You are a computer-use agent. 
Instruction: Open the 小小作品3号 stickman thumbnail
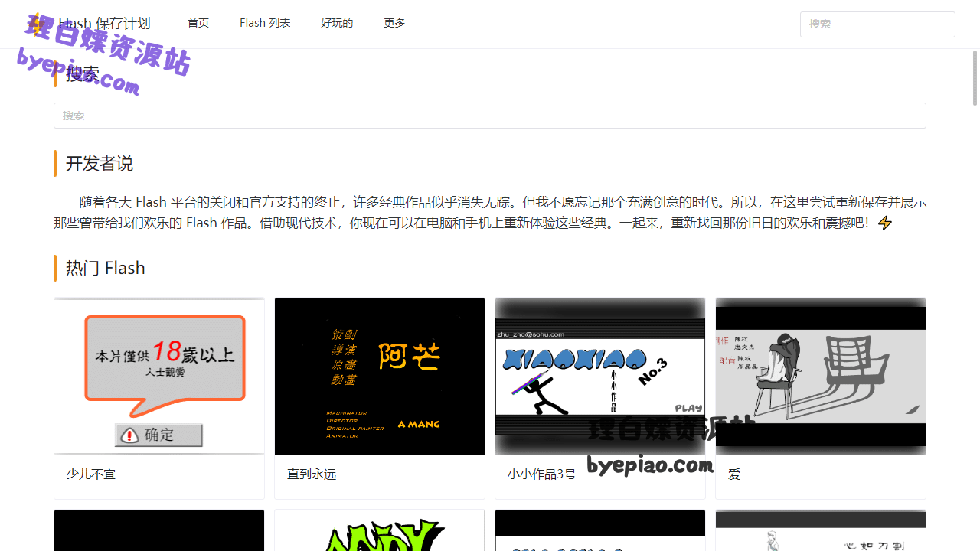pyautogui.click(x=600, y=377)
